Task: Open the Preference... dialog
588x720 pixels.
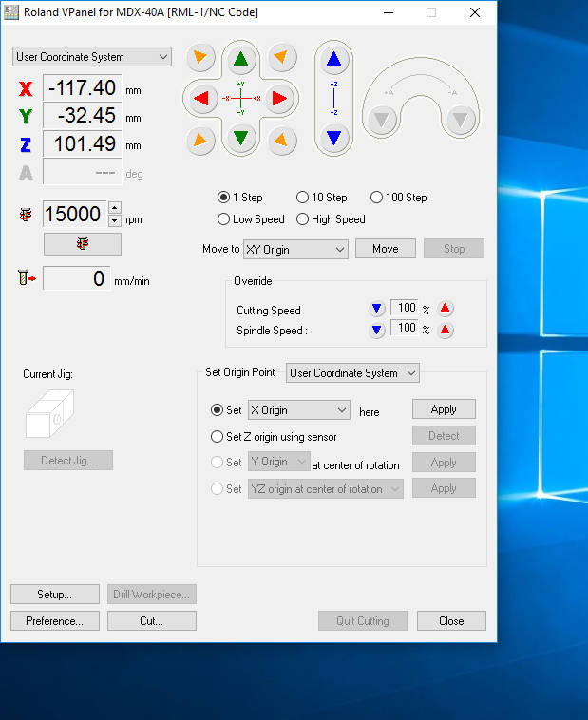Action: (55, 621)
